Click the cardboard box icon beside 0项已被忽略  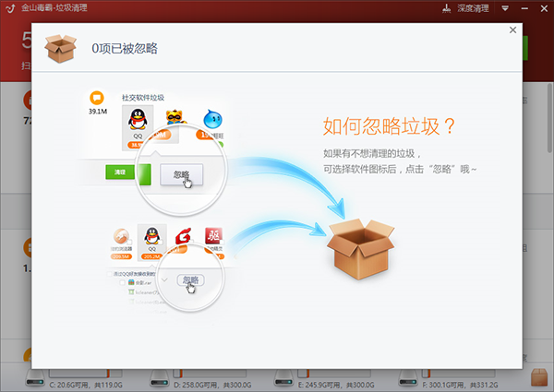point(60,49)
